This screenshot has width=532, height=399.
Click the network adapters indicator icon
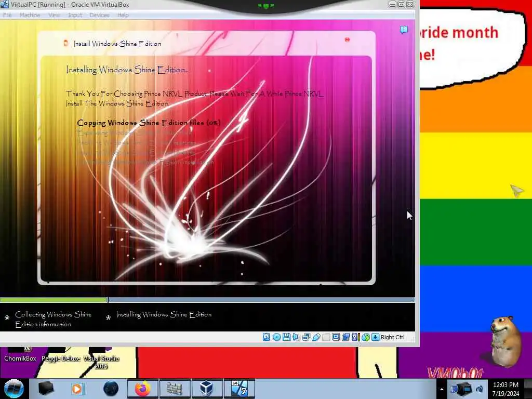point(306,337)
